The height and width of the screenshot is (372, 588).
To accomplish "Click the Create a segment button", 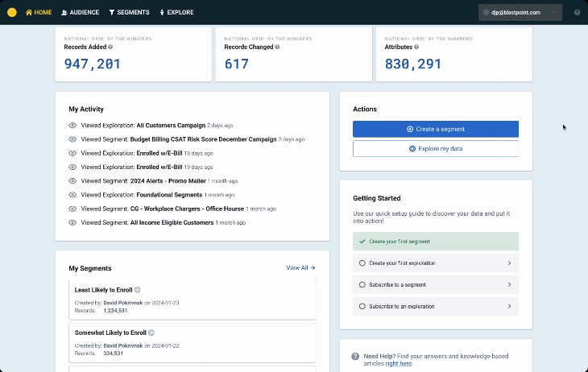I will [436, 129].
